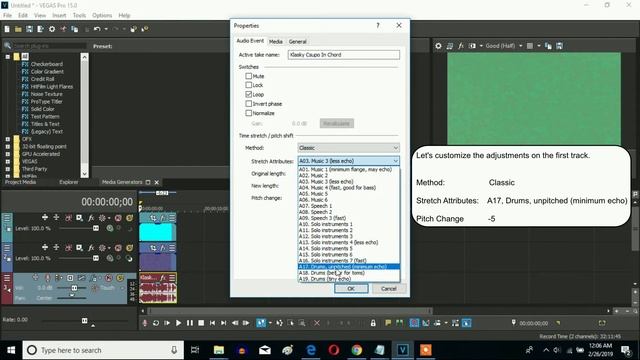640x360 pixels.
Task: Click Cancel in the Properties dialog
Action: (x=389, y=289)
